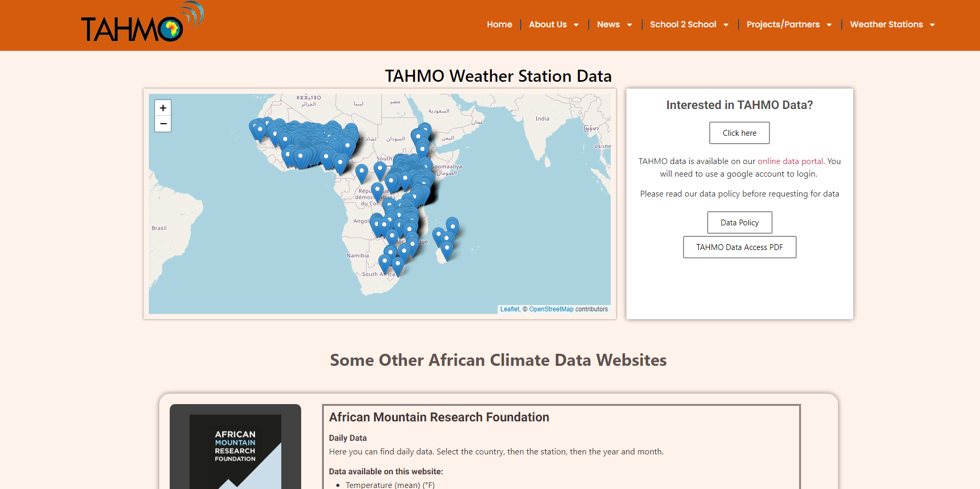Screen dimensions: 980x489
Task: Expand the About Us dropdown arrow
Action: point(576,25)
